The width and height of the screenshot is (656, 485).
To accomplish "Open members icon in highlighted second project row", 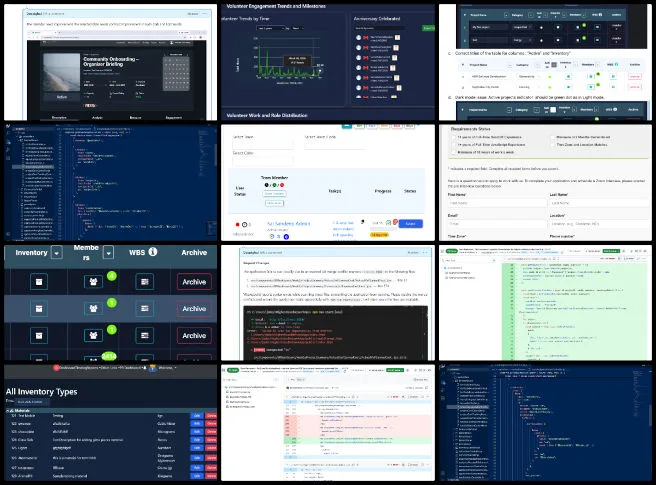I will (x=93, y=308).
